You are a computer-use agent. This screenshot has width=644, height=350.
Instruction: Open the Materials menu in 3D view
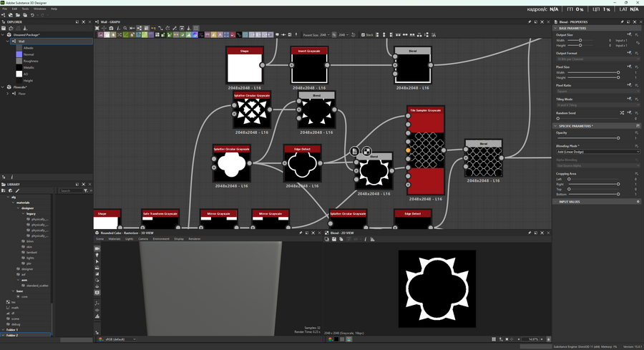tap(114, 238)
